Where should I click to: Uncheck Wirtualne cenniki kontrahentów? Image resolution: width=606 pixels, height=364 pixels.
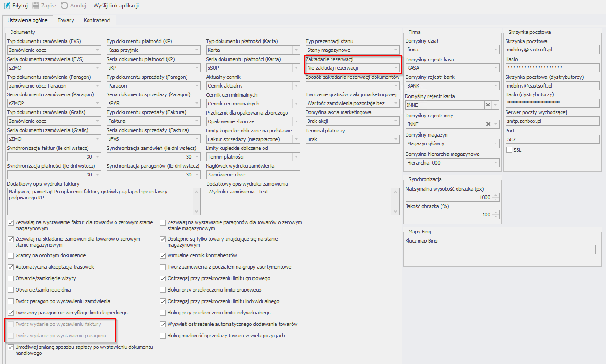163,255
